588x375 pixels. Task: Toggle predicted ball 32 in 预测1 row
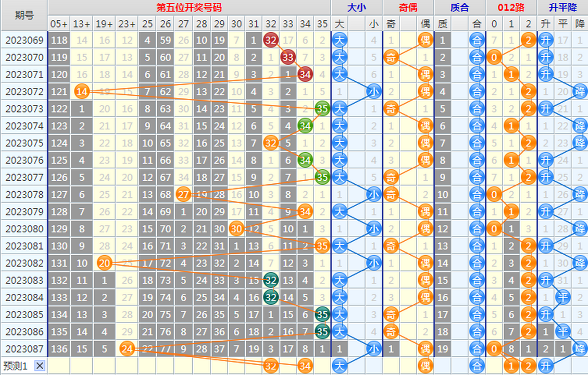point(270,366)
